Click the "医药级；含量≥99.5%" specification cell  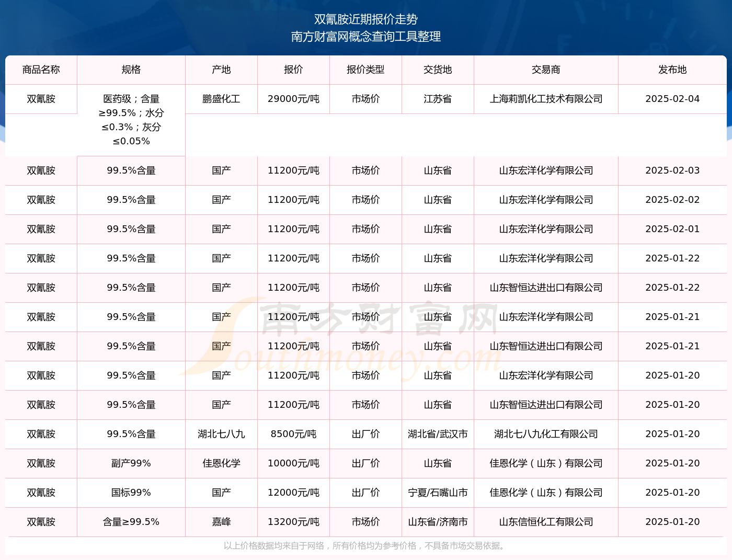coord(131,120)
